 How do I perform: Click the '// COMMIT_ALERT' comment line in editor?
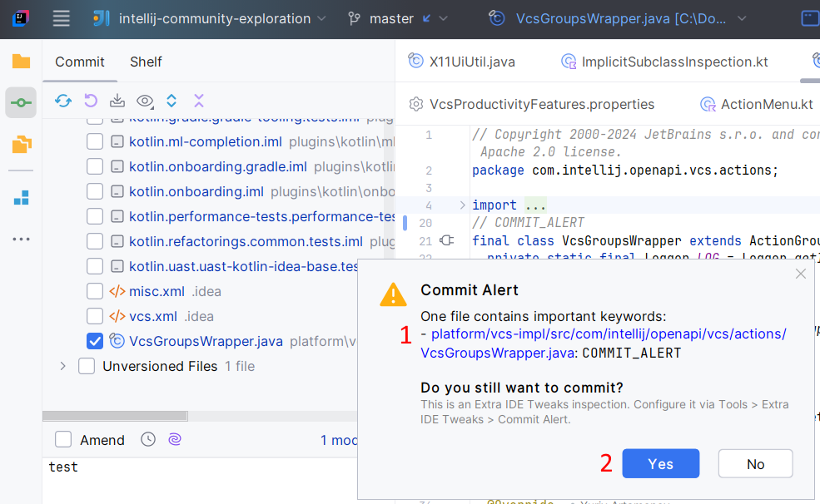528,223
